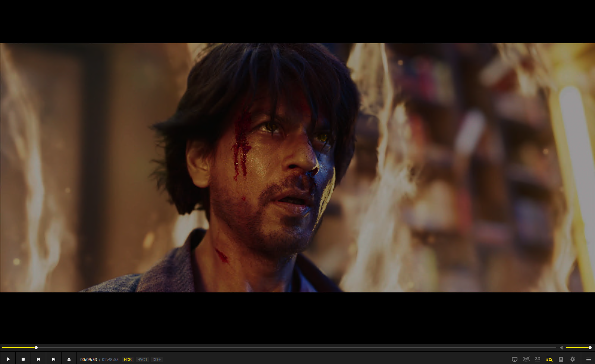Toggle 360° video mode
Screen dimensions: 595x364
tap(526, 359)
